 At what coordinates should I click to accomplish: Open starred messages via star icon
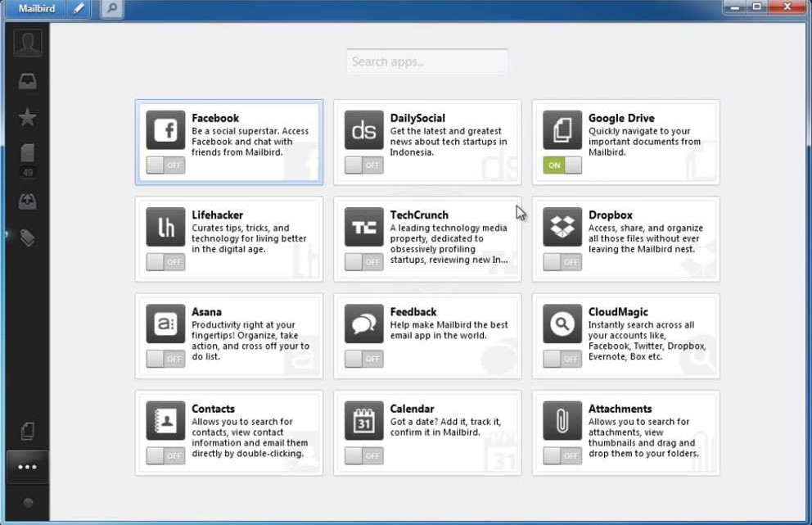pyautogui.click(x=27, y=116)
